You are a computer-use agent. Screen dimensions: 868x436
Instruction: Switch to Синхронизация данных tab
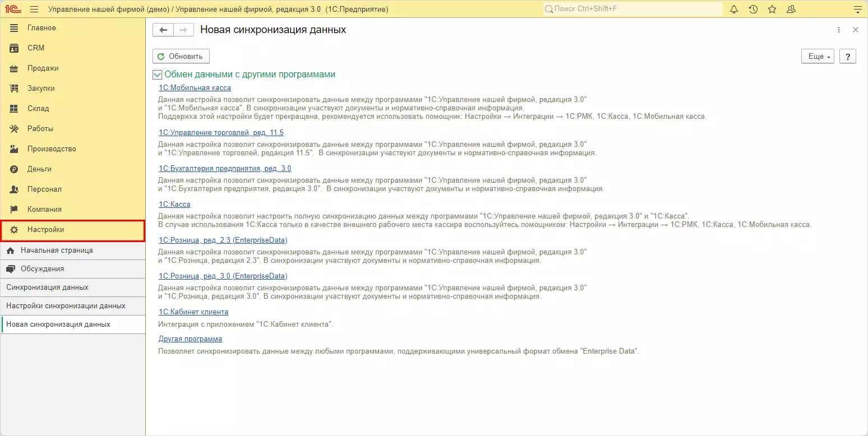click(73, 287)
